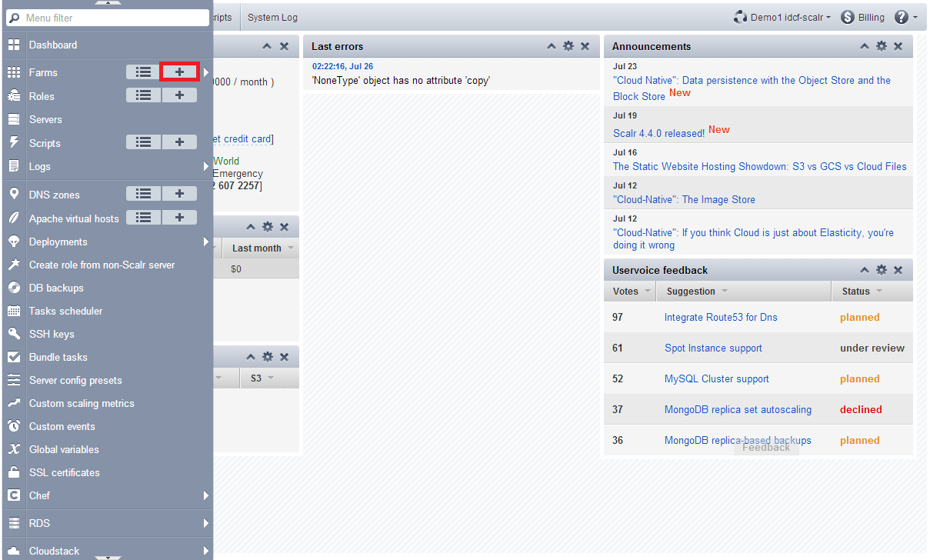The image size is (930, 560).
Task: Open System Log tab
Action: pos(272,18)
